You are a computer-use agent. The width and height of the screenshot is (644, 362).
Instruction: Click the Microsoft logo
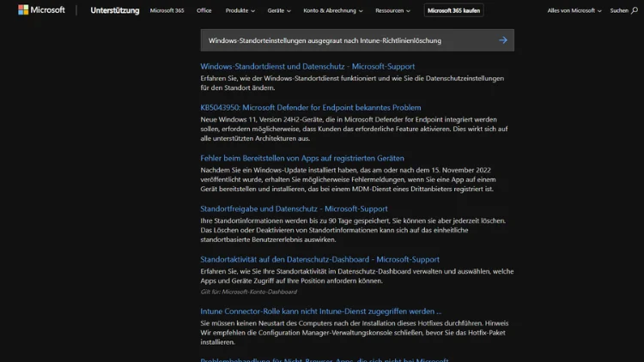pos(41,9)
